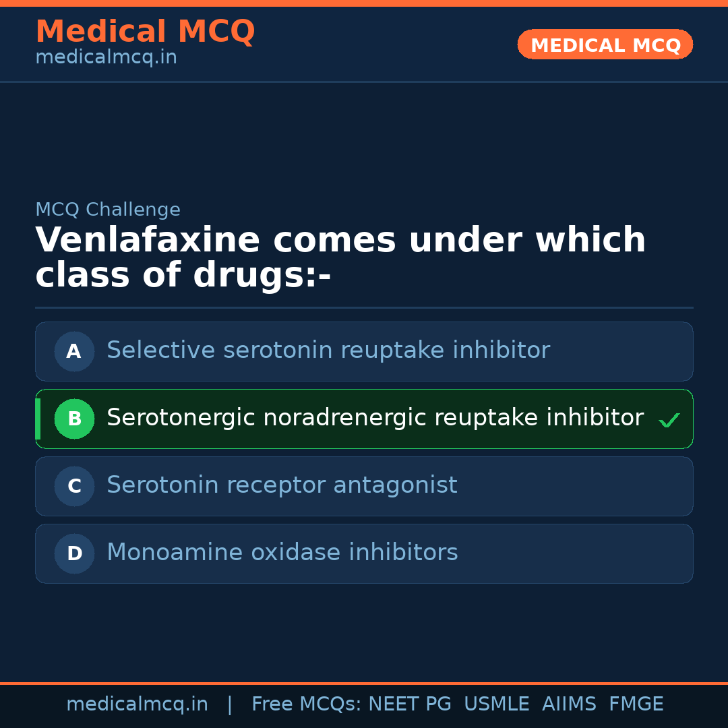Image resolution: width=728 pixels, height=728 pixels.
Task: Click the letter D circle badge
Action: point(74,553)
